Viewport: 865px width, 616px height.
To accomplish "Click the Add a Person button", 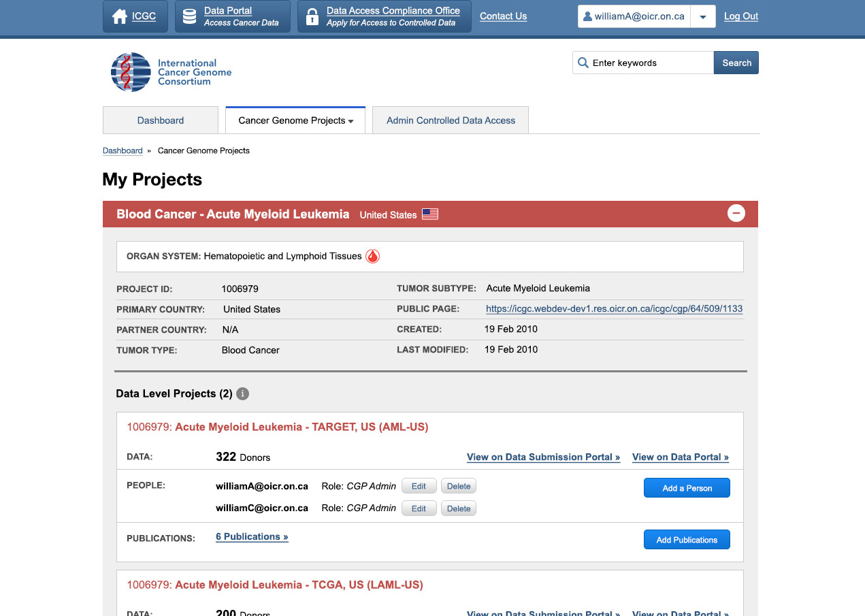I will coord(687,488).
